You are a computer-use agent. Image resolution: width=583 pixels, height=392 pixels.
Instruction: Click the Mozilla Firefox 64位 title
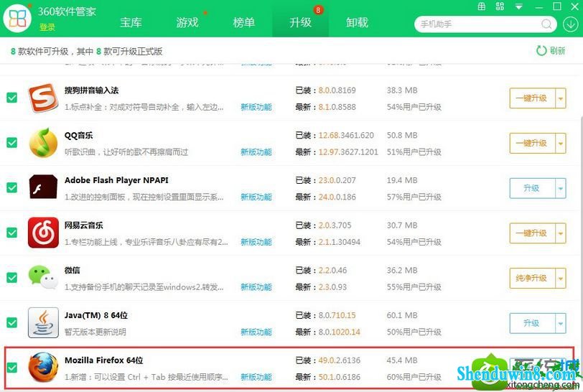(103, 360)
